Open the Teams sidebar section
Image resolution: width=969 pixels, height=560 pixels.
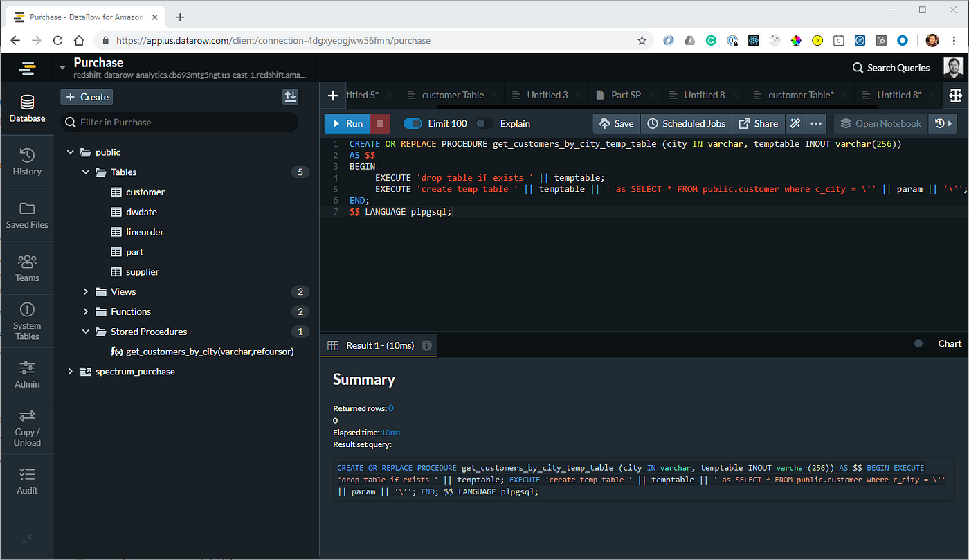click(x=27, y=269)
